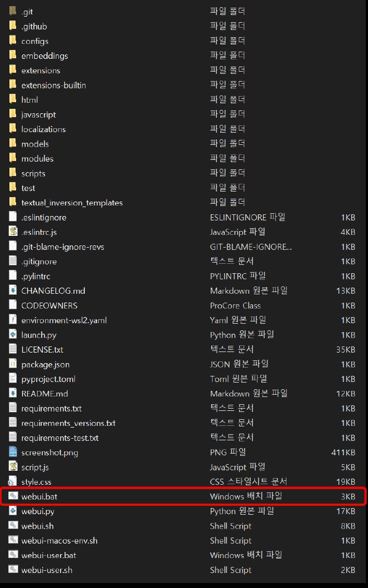Click the PYLINTRC 파일 type label
This screenshot has height=588, width=368.
click(238, 276)
